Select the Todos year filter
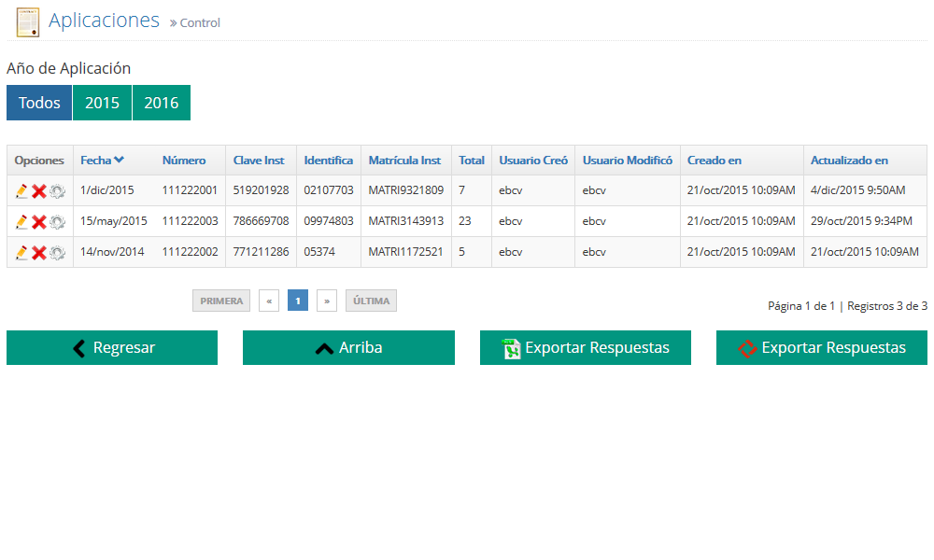Image resolution: width=934 pixels, height=560 pixels. coord(39,103)
